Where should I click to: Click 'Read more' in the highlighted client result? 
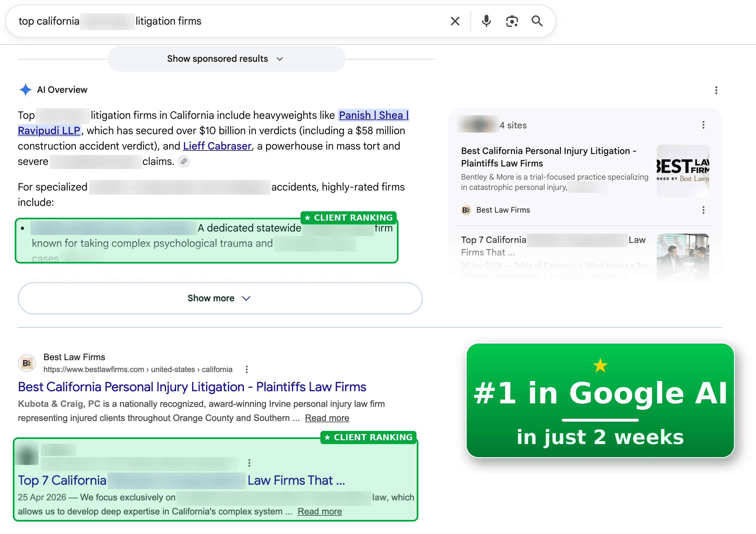coord(319,512)
